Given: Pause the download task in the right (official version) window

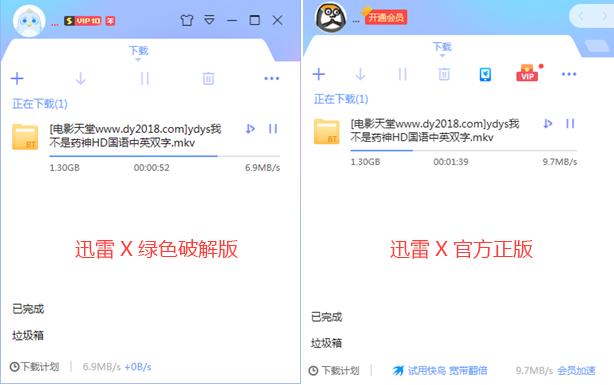Looking at the screenshot, I should tap(570, 123).
